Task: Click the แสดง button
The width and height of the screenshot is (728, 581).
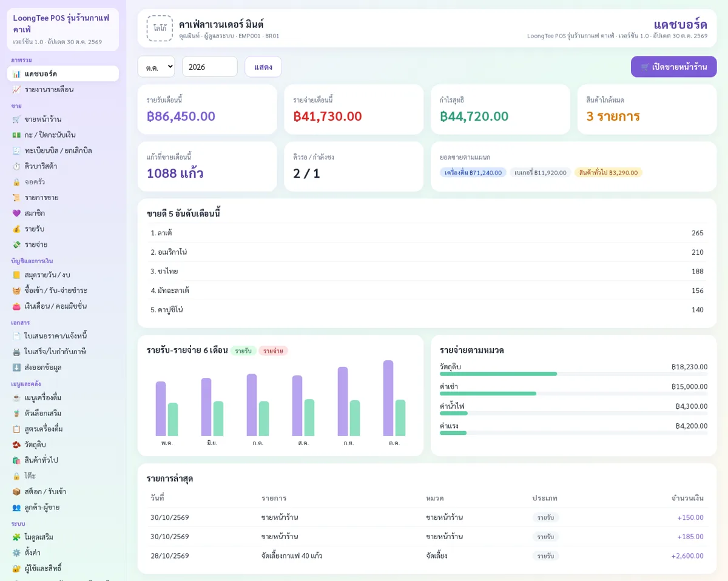Action: pos(263,67)
